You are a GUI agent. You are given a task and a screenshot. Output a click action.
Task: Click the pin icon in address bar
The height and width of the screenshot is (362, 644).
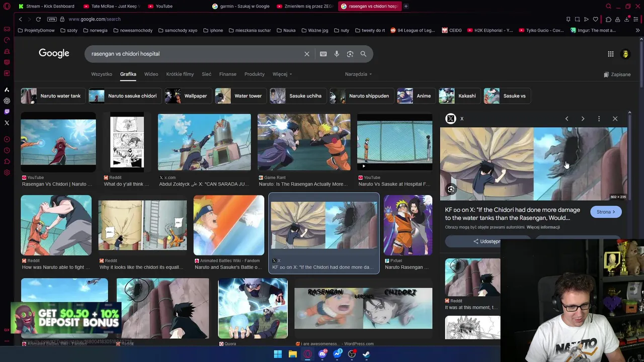568,19
